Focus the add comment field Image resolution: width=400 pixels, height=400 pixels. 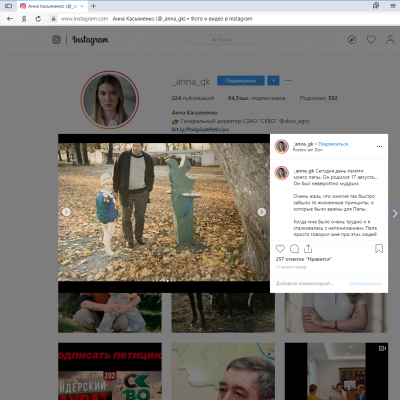(304, 283)
